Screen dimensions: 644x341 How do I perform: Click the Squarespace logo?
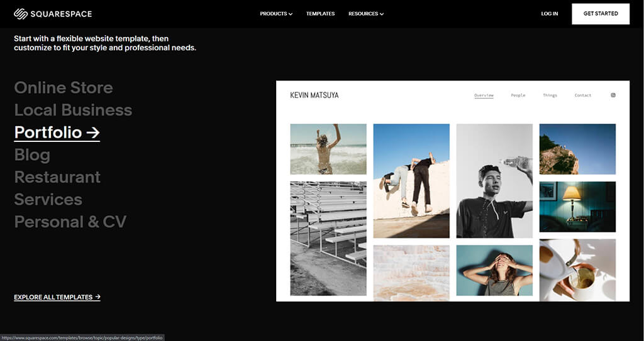point(53,14)
